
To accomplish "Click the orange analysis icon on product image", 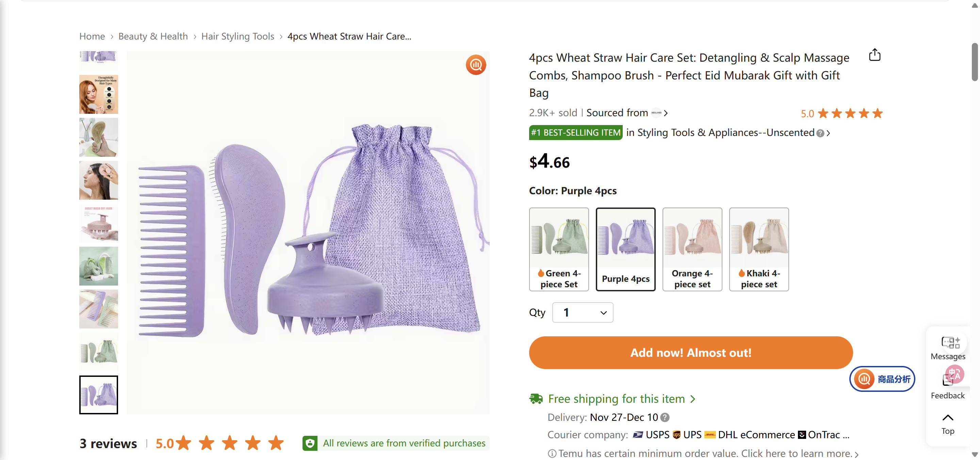I will tap(476, 65).
